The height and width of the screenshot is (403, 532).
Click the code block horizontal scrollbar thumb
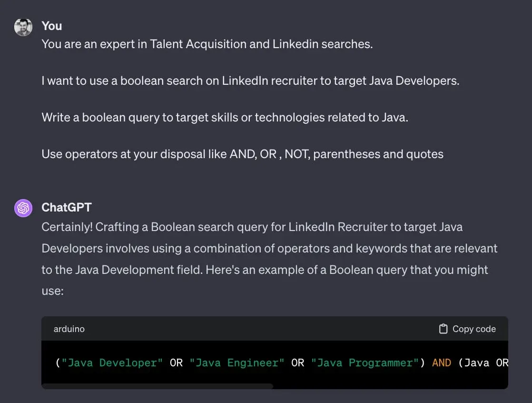(157, 386)
